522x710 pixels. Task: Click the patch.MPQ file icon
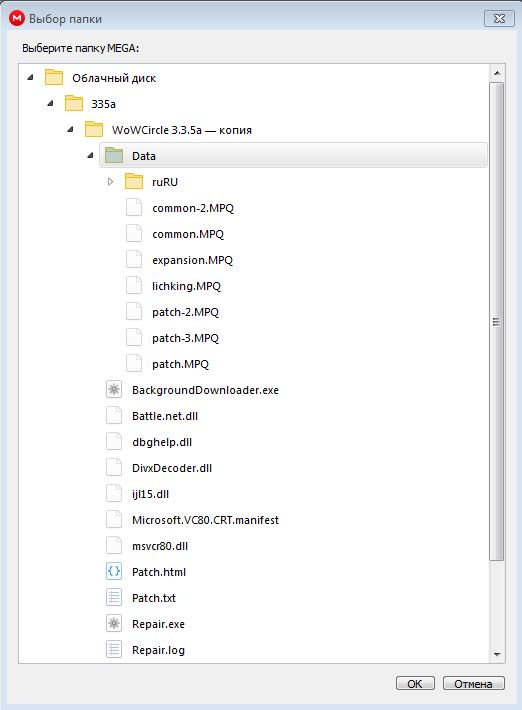[134, 364]
